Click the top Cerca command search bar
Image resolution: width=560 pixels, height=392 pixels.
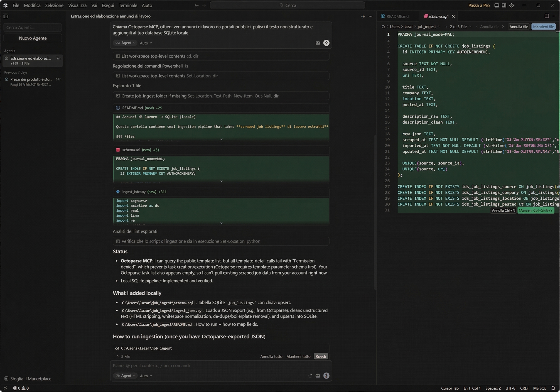[x=287, y=5]
